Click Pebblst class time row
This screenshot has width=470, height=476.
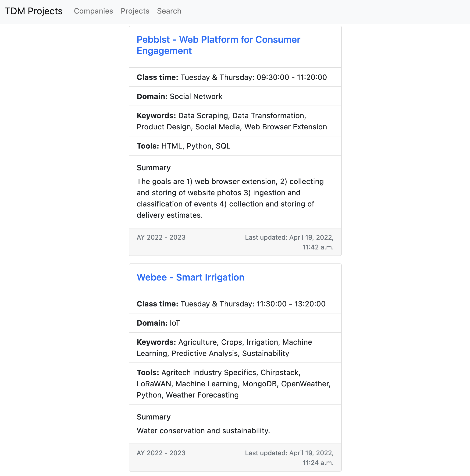click(231, 77)
